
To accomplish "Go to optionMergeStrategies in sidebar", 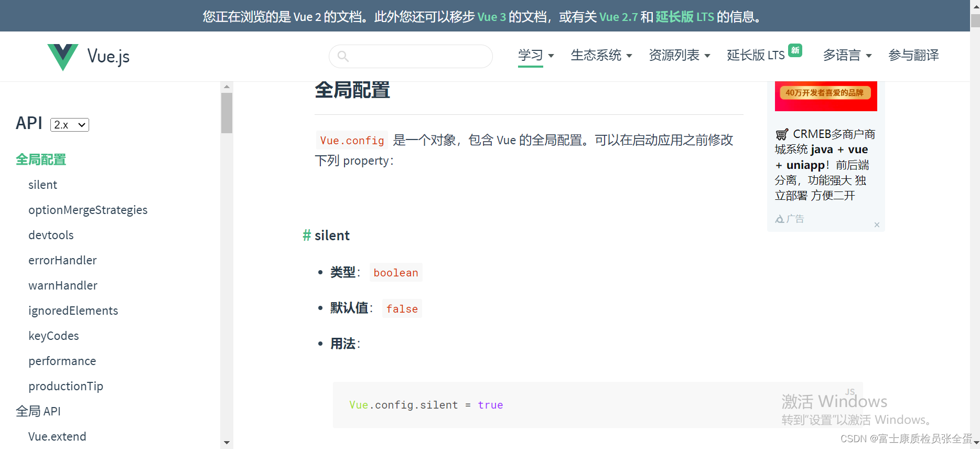I will [88, 210].
